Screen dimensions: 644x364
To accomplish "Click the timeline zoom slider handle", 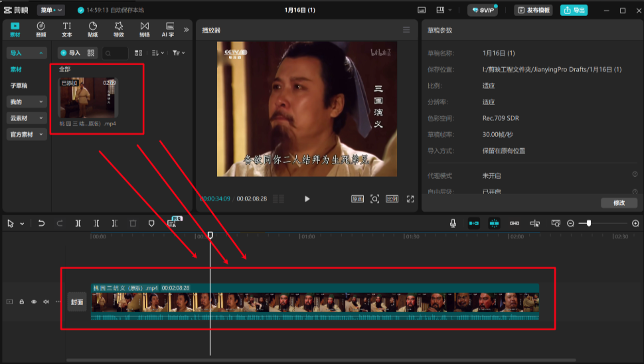I will click(x=588, y=224).
